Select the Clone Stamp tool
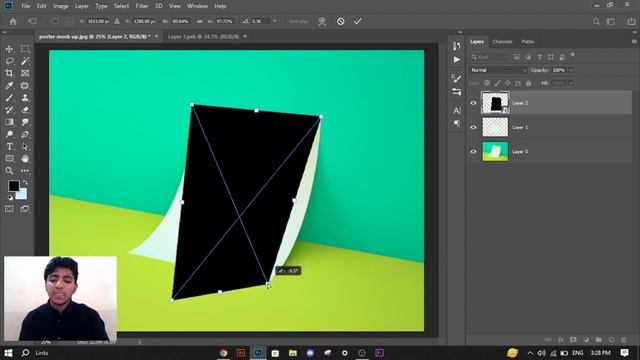640x360 pixels. [25, 98]
